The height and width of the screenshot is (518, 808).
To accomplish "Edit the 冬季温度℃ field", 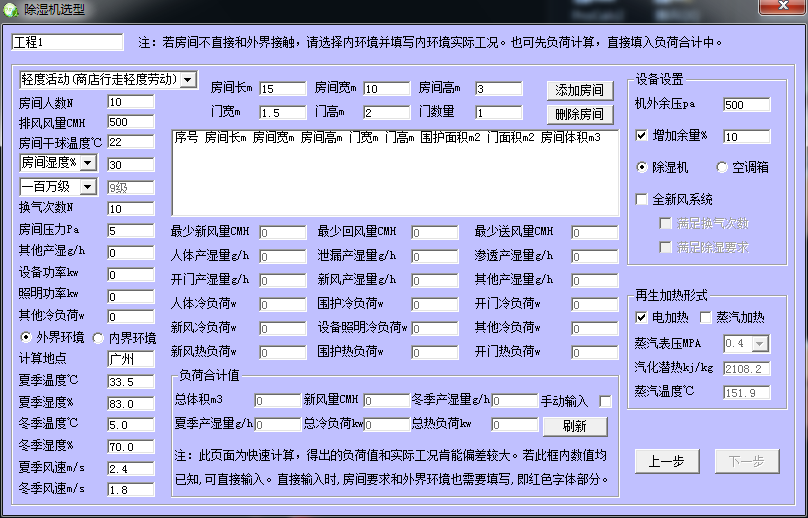I will (131, 425).
